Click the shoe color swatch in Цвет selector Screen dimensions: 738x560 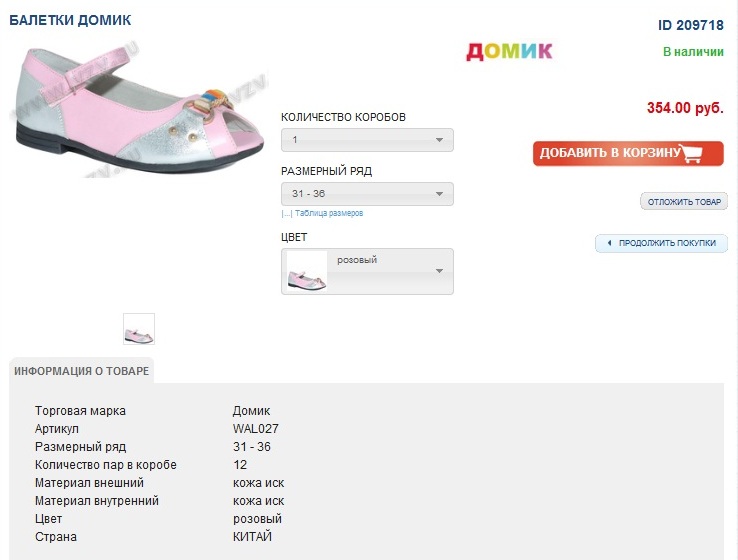[x=307, y=272]
